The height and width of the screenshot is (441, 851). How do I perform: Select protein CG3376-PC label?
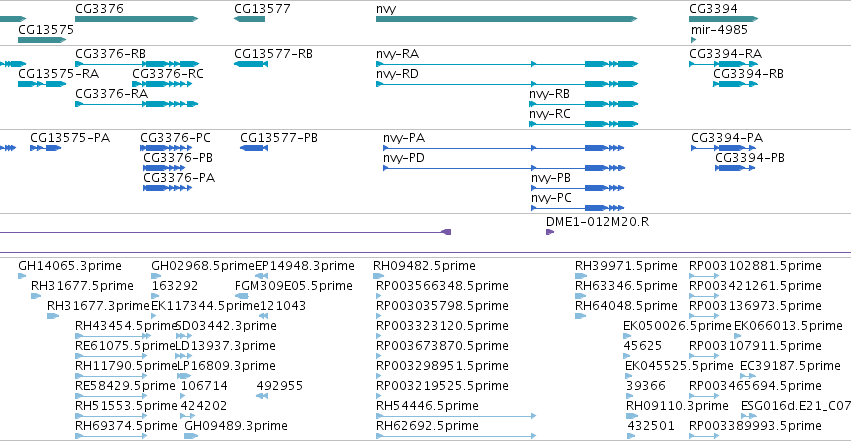tap(175, 138)
